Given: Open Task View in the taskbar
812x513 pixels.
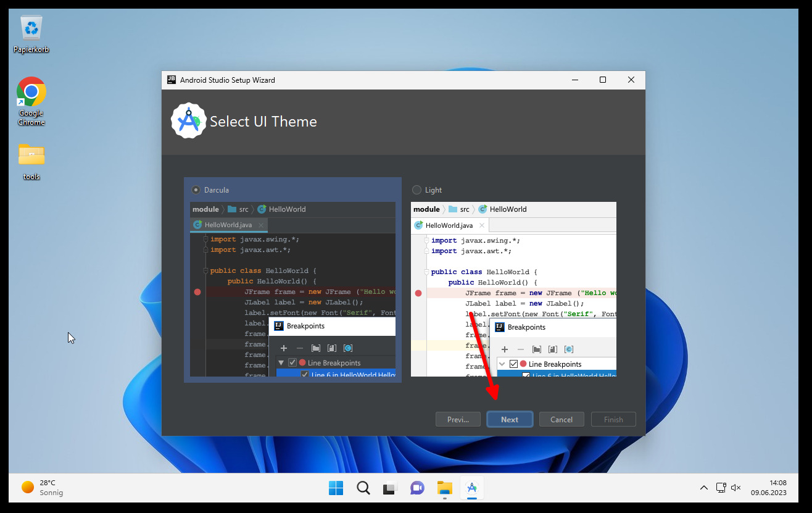Looking at the screenshot, I should click(390, 488).
